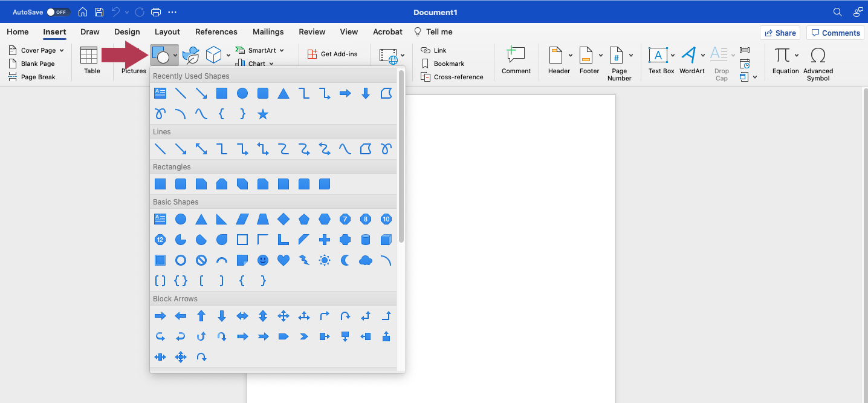Viewport: 868px width, 403px height.
Task: Select the lightning bolt shape
Action: click(304, 260)
